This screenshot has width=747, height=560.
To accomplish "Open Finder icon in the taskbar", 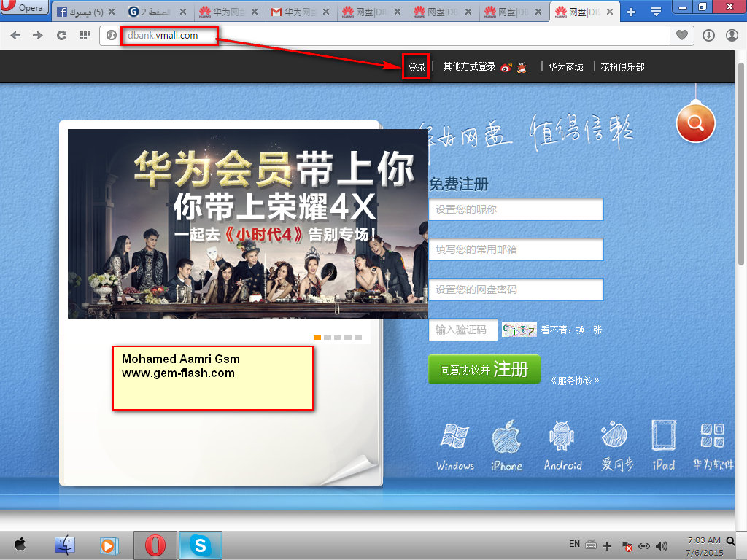I will (65, 545).
